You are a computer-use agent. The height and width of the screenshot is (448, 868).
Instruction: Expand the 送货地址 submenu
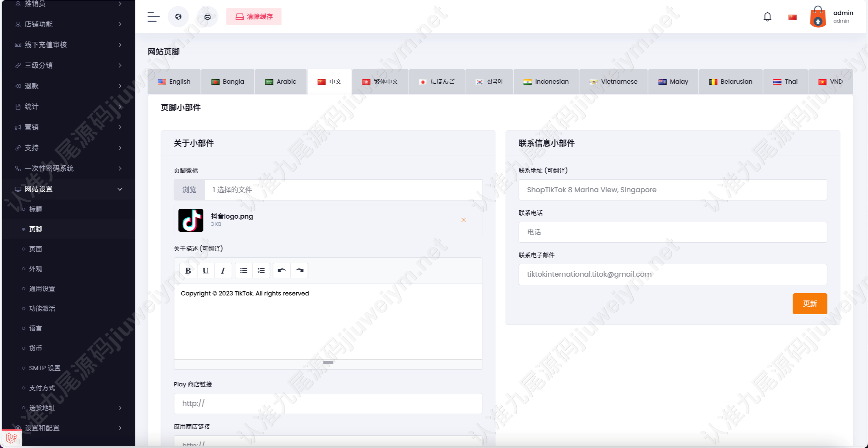pyautogui.click(x=68, y=408)
